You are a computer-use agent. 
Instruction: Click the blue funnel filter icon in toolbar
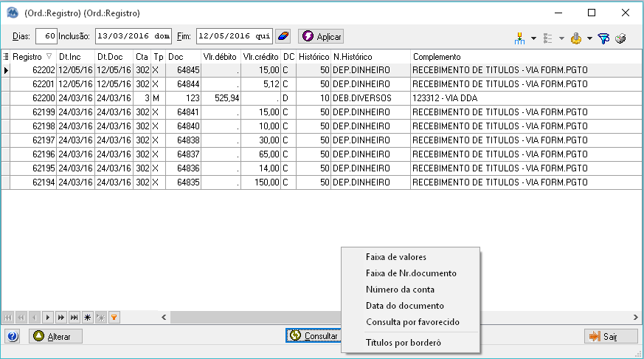(603, 38)
